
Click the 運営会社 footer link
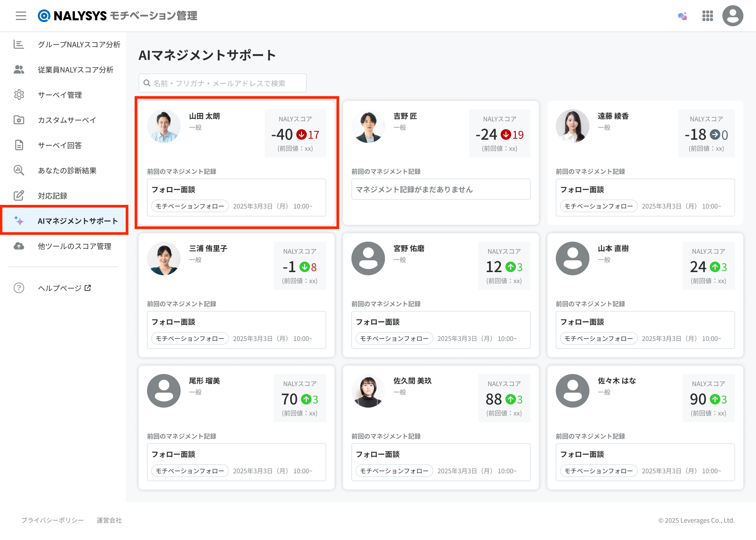coord(109,520)
